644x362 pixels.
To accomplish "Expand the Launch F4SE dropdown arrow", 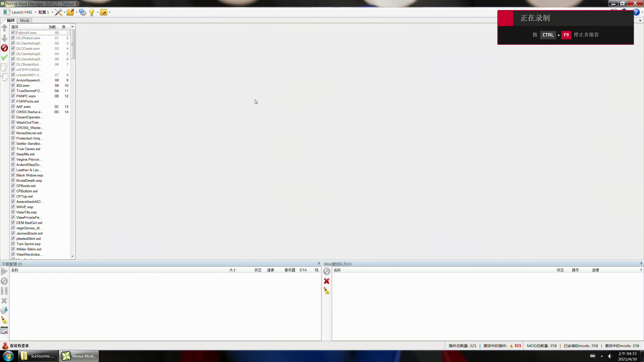I will (35, 12).
